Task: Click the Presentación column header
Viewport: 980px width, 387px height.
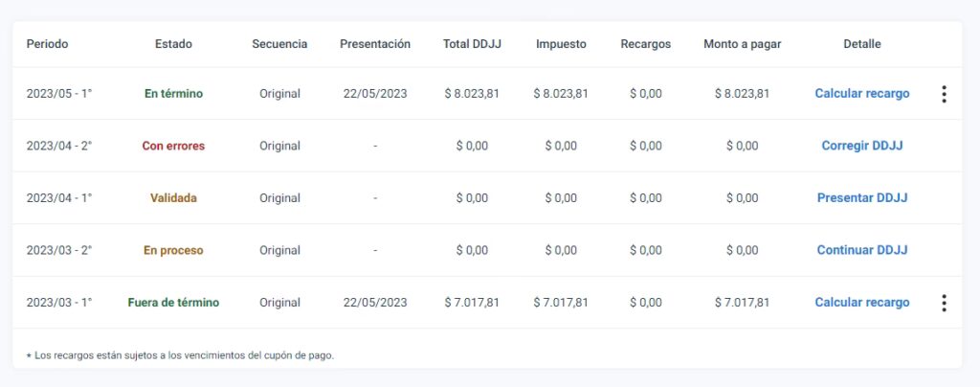Action: (375, 44)
